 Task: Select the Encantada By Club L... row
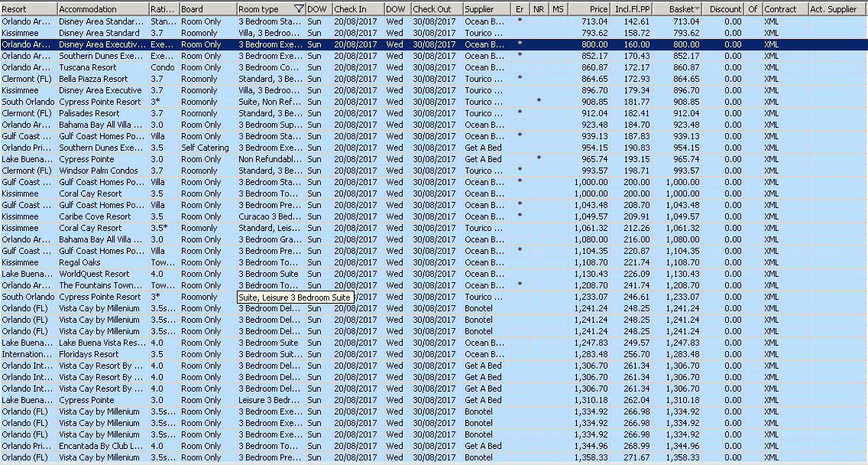pos(434,446)
